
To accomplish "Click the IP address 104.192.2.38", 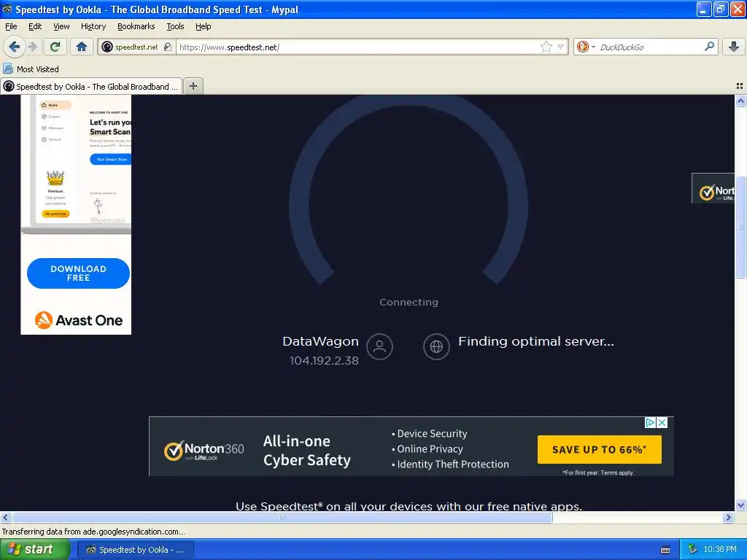I will (x=324, y=360).
